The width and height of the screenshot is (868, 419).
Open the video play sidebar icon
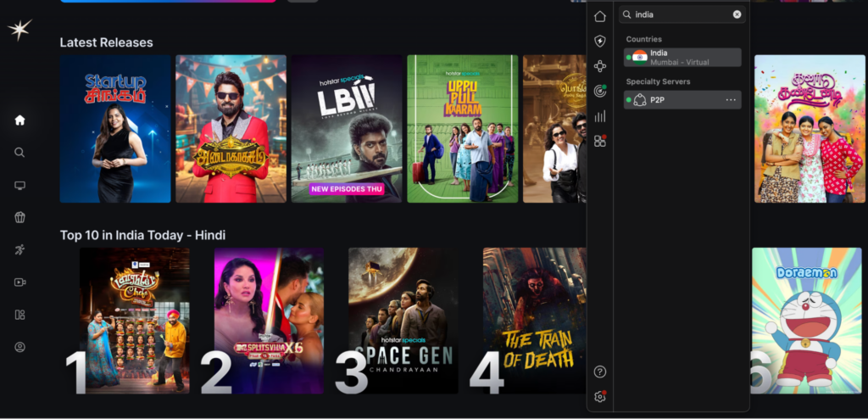(20, 282)
